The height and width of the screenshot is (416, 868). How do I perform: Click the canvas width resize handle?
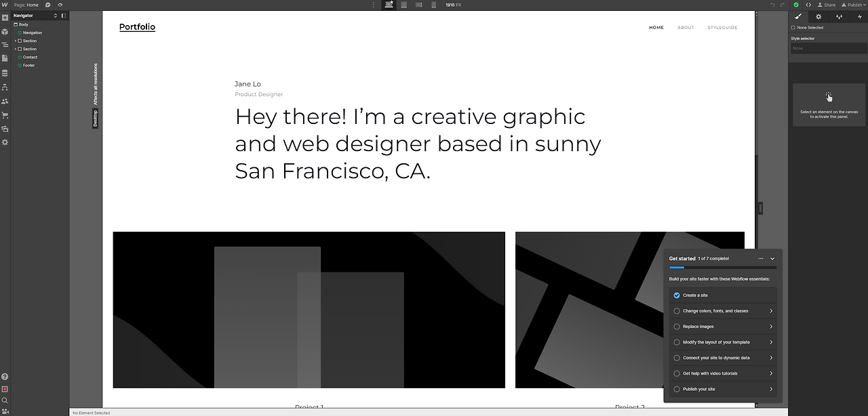click(x=760, y=209)
